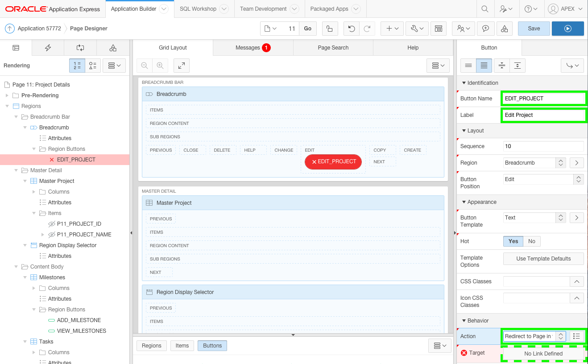
Task: Set Hot to Yes
Action: [x=513, y=241]
